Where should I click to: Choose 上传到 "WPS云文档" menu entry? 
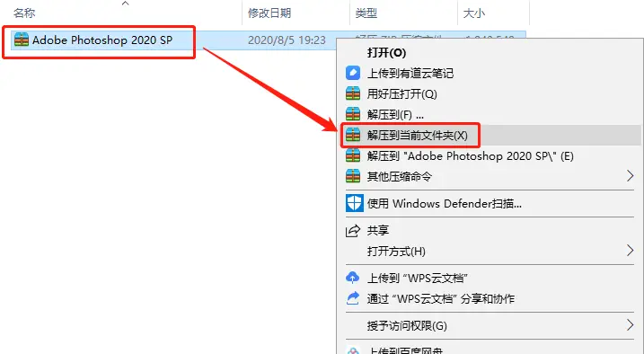pyautogui.click(x=418, y=278)
